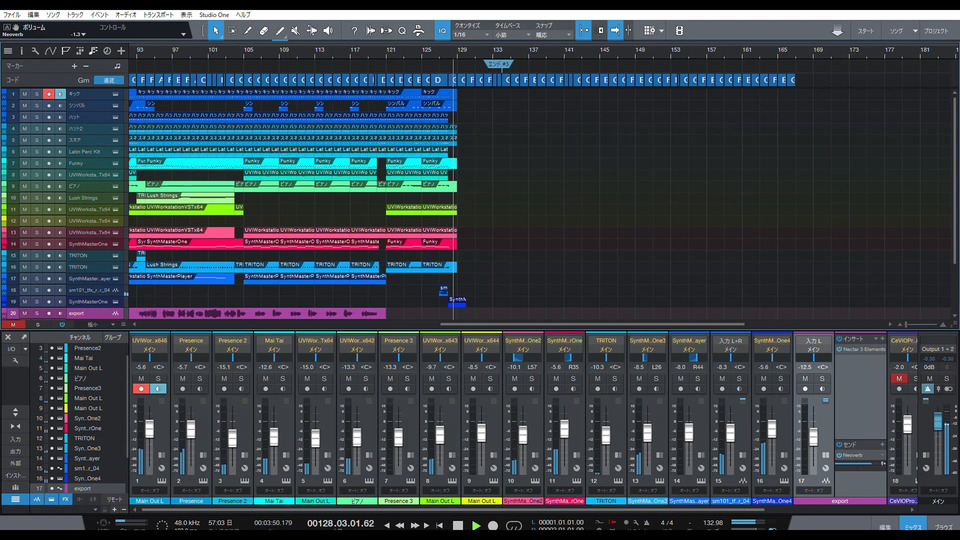
Task: Click the tempo value 132.98
Action: coord(713,523)
